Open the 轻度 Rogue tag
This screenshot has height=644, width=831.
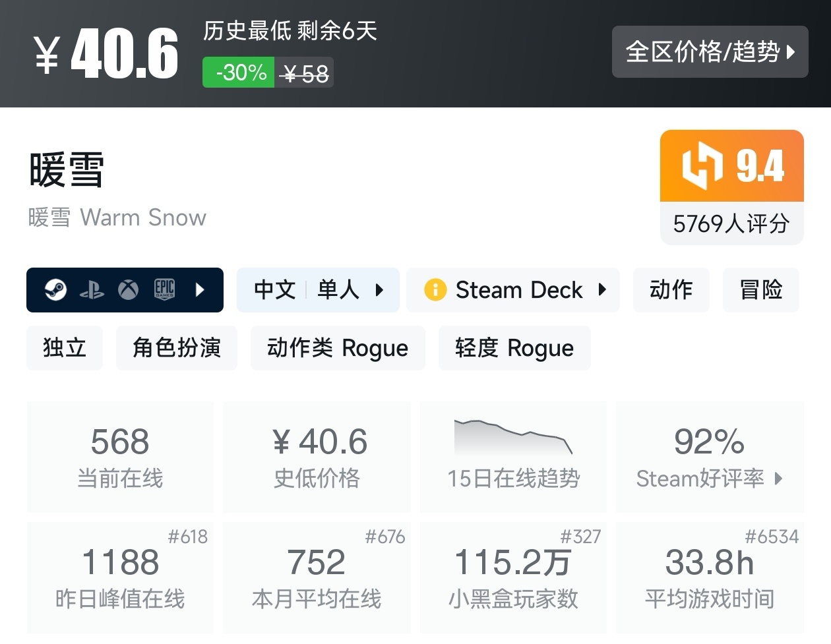click(514, 348)
